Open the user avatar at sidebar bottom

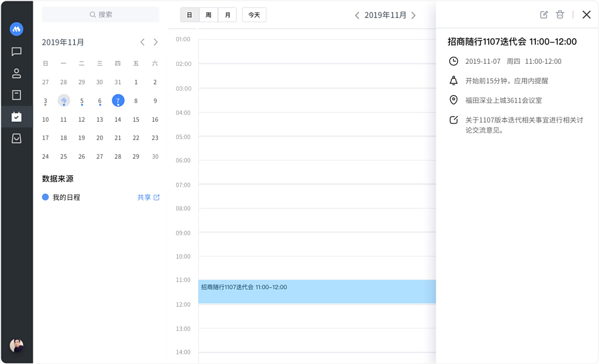pos(16,346)
